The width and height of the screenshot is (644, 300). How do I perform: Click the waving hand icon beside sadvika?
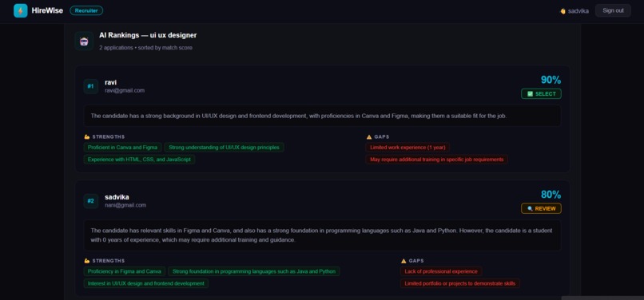[563, 11]
